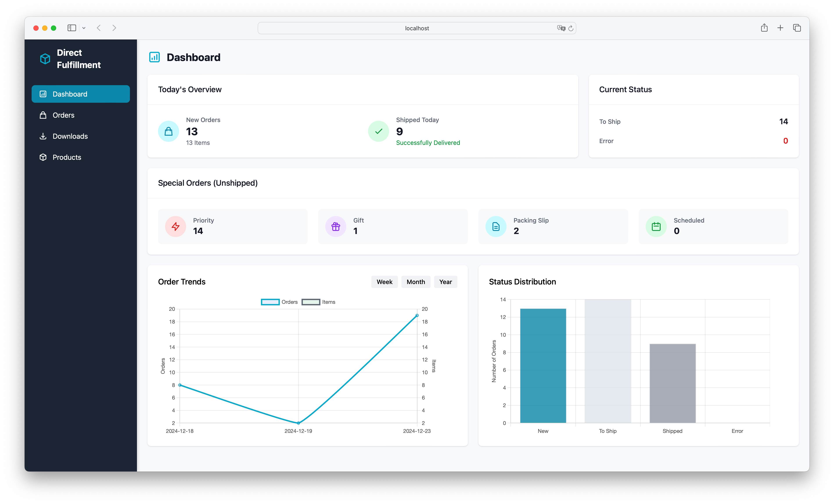Enable Week view for Order Trends
834x504 pixels.
coord(384,282)
